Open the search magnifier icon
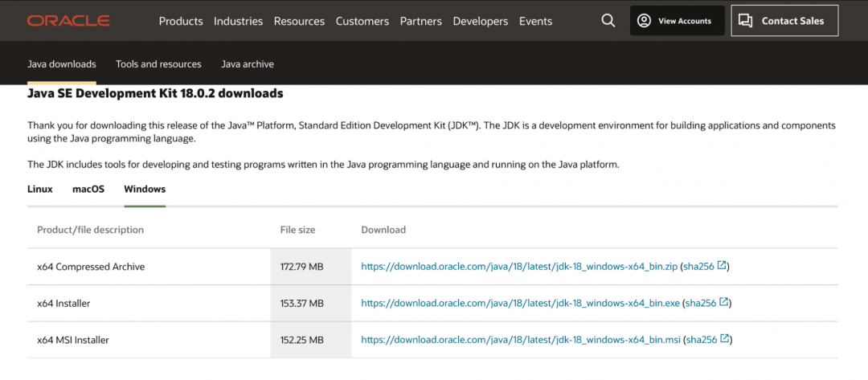Image resolution: width=868 pixels, height=380 pixels. click(608, 21)
